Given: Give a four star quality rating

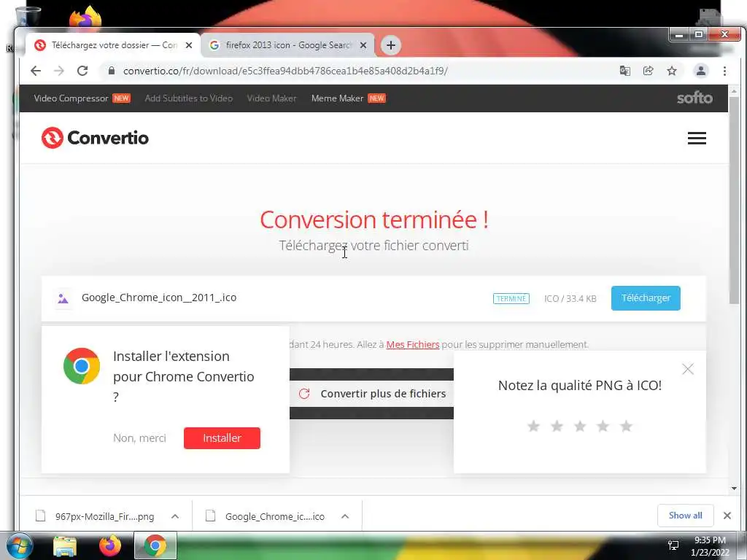Looking at the screenshot, I should pyautogui.click(x=603, y=426).
